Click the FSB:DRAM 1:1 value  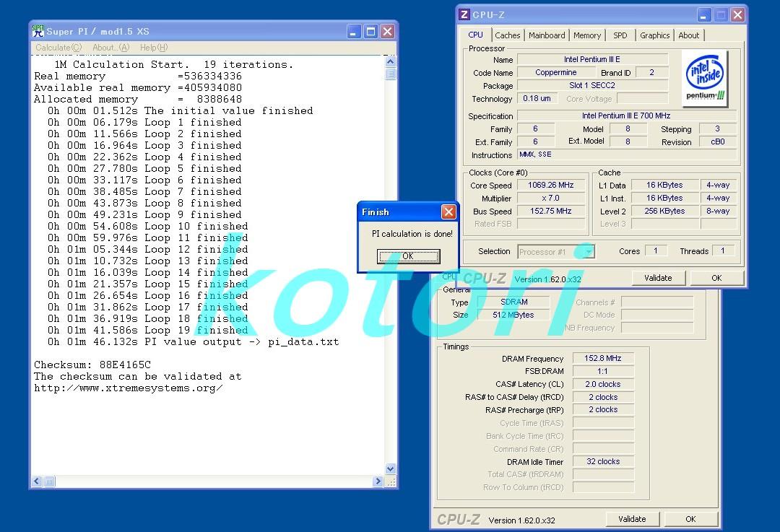603,371
